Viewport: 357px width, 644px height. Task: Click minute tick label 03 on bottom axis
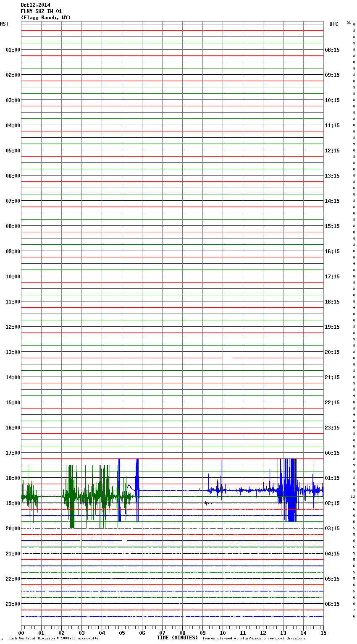point(81,633)
